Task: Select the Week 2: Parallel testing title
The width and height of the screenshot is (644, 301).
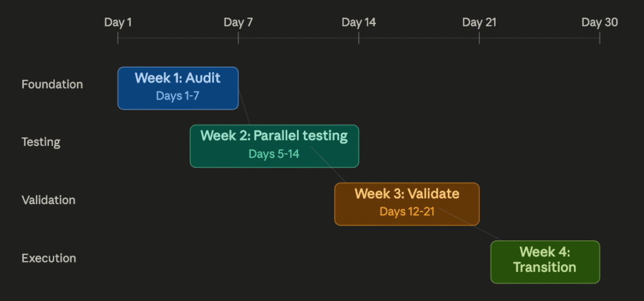Action: pyautogui.click(x=274, y=136)
